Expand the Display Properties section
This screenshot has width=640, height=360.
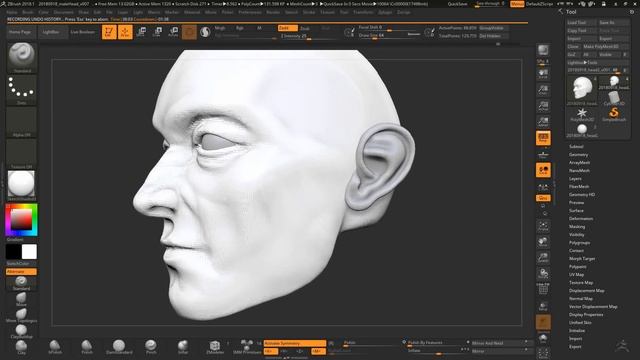point(586,315)
